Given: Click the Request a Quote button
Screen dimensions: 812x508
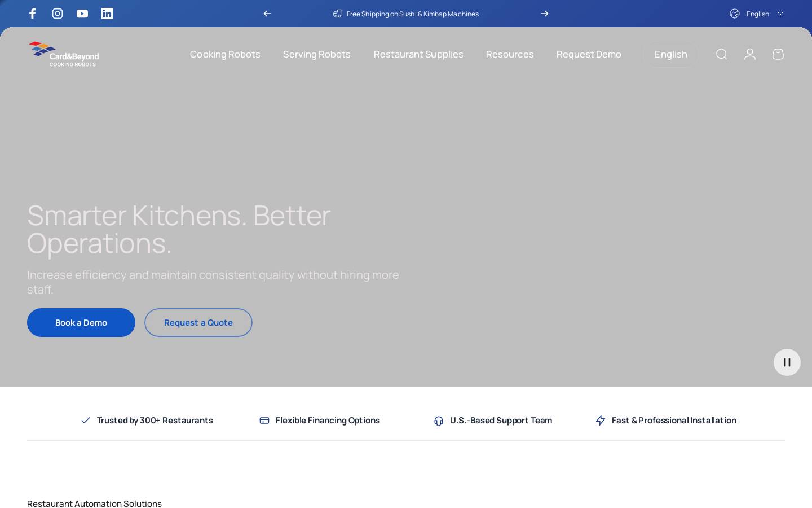Looking at the screenshot, I should click(198, 322).
